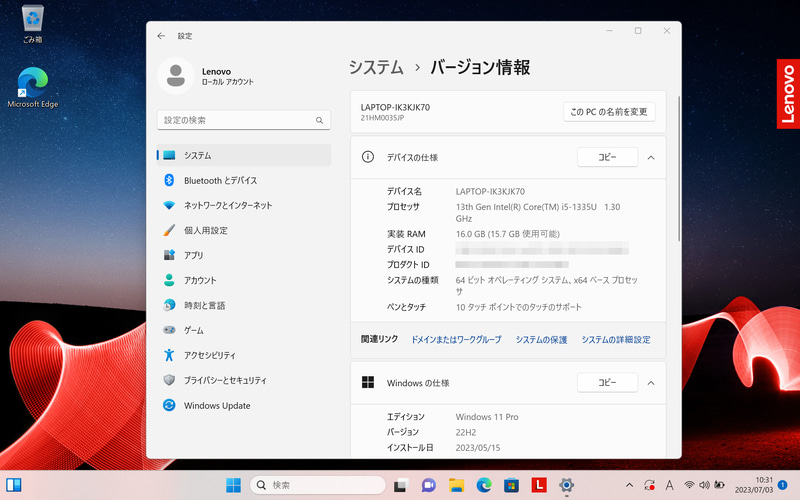The image size is (800, 500).
Task: Show hidden tray icons chevron
Action: 630,485
